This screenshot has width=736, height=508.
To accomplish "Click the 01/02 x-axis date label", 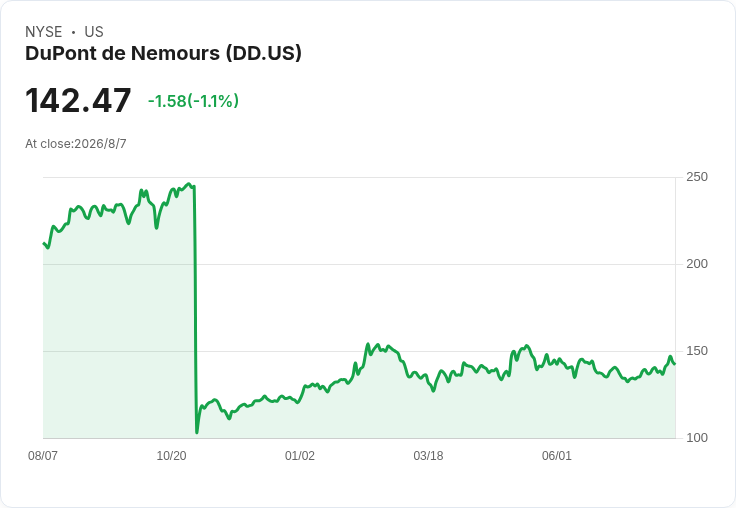I will pyautogui.click(x=300, y=455).
